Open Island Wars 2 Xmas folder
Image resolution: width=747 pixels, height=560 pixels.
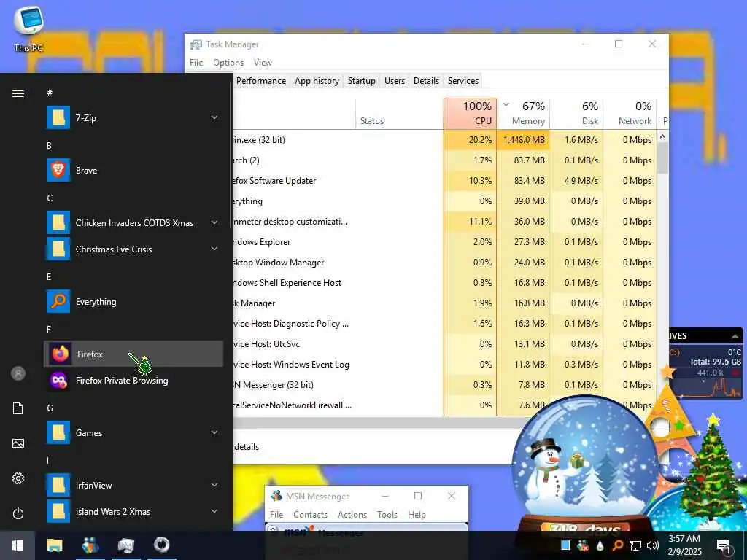coord(58,511)
